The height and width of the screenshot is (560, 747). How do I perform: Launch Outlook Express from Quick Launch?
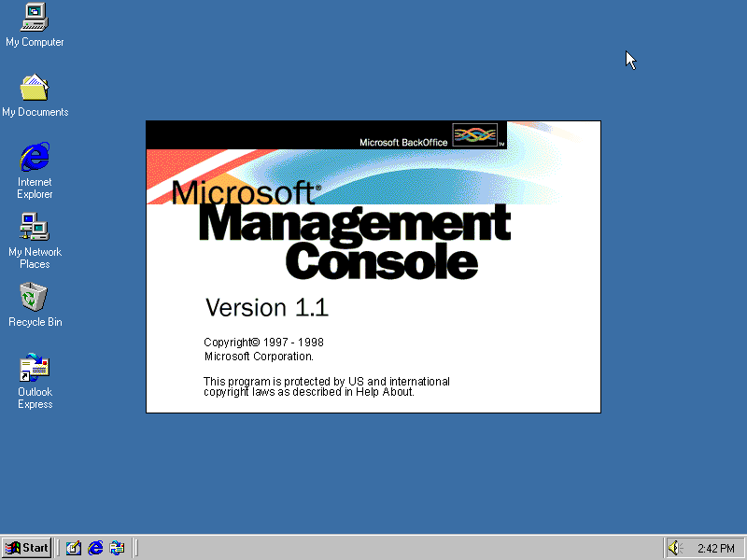tap(117, 548)
